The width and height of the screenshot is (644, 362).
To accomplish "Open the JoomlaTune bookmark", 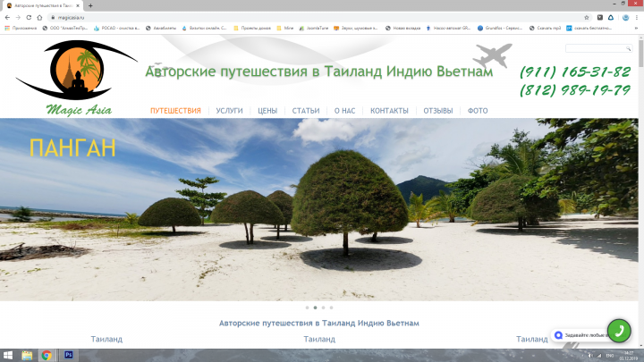I will click(x=314, y=29).
